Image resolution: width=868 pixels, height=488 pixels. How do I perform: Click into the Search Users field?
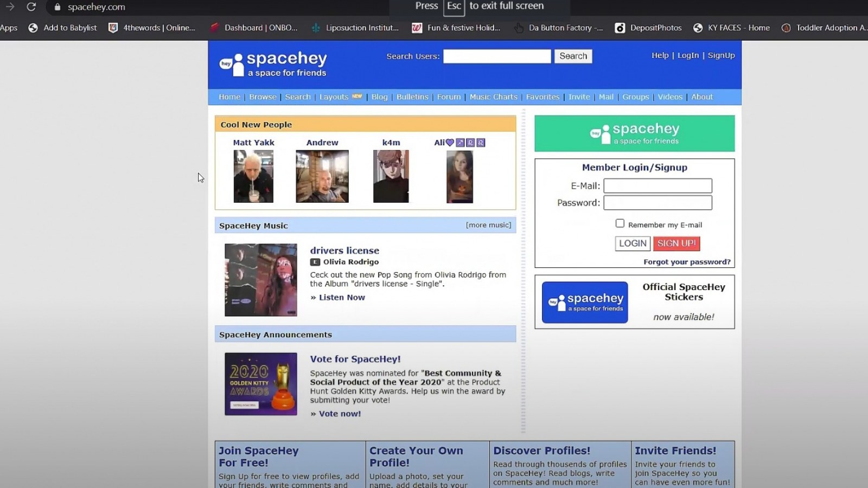point(497,56)
